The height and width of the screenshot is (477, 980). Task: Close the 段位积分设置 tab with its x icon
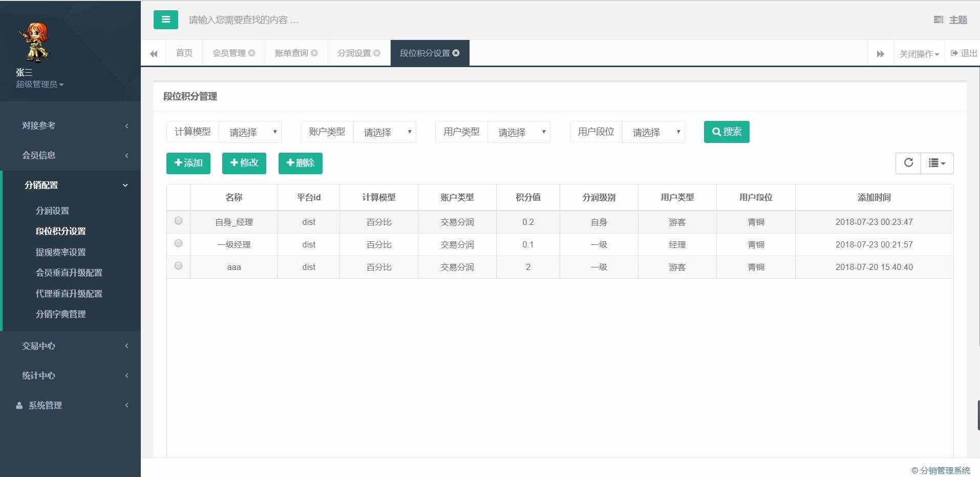456,53
